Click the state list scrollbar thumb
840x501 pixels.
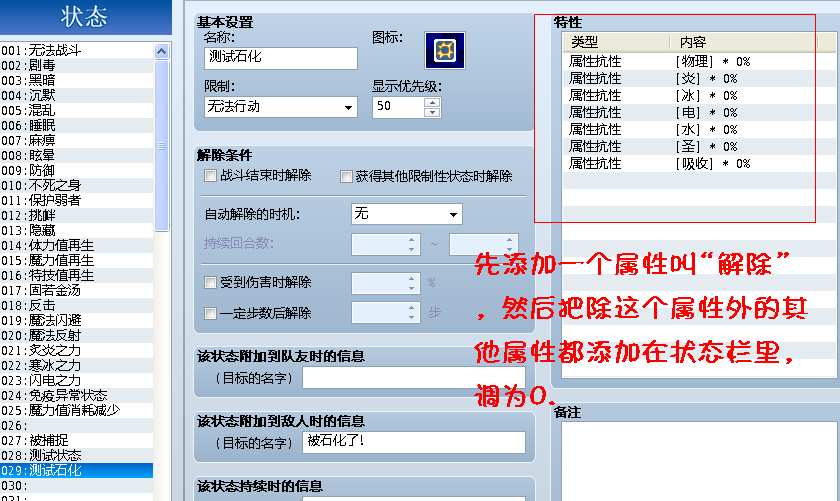[161, 146]
